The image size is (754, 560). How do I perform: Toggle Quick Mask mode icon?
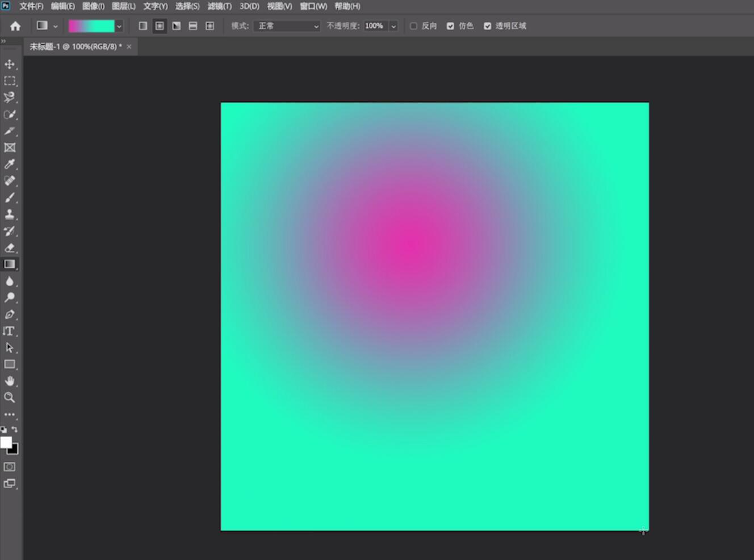10,467
